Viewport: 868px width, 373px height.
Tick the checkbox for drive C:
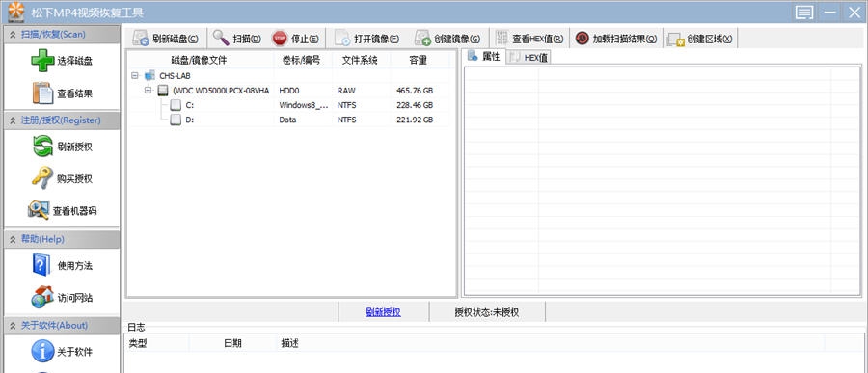(176, 105)
